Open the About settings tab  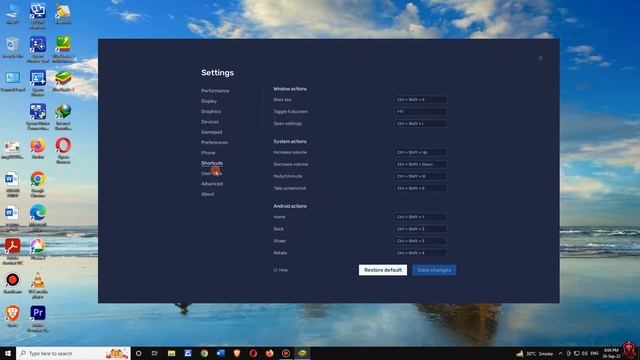point(207,194)
